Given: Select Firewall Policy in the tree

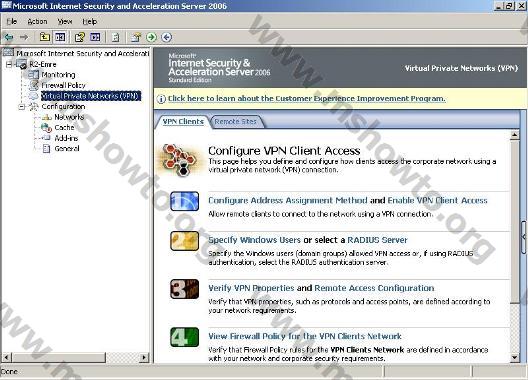Looking at the screenshot, I should (x=63, y=85).
